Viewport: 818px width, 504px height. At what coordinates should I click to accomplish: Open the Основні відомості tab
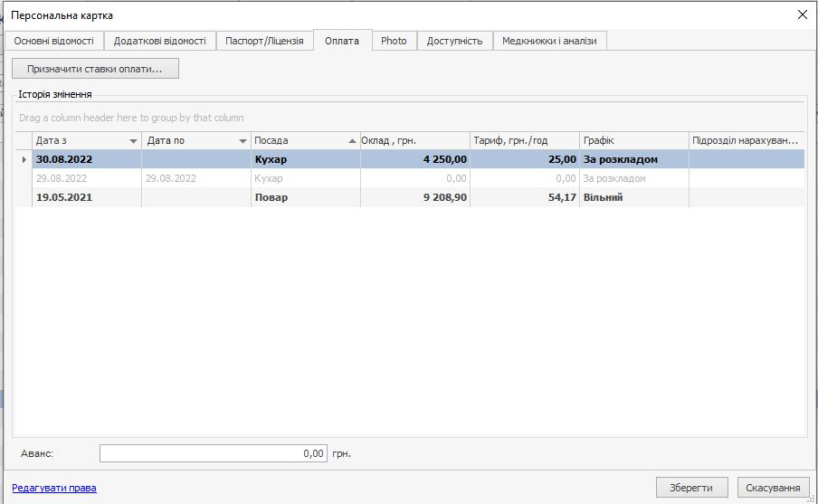point(53,41)
